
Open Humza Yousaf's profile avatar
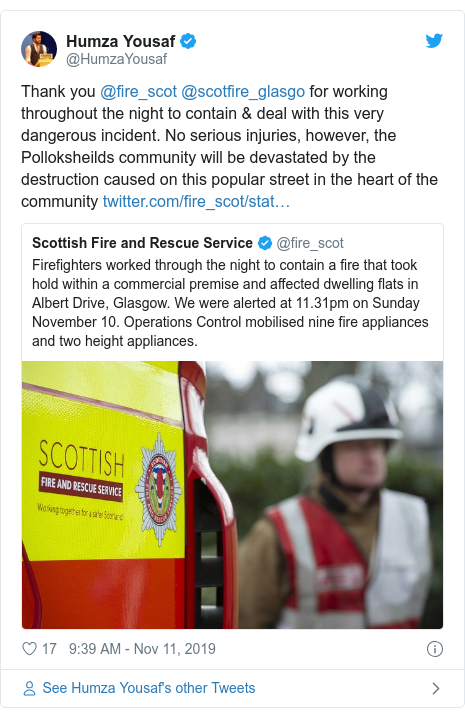click(39, 49)
